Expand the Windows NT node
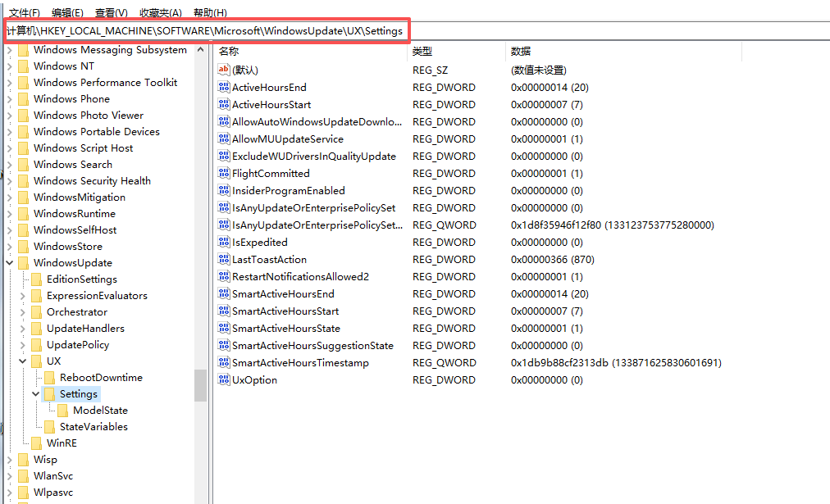 click(x=10, y=66)
